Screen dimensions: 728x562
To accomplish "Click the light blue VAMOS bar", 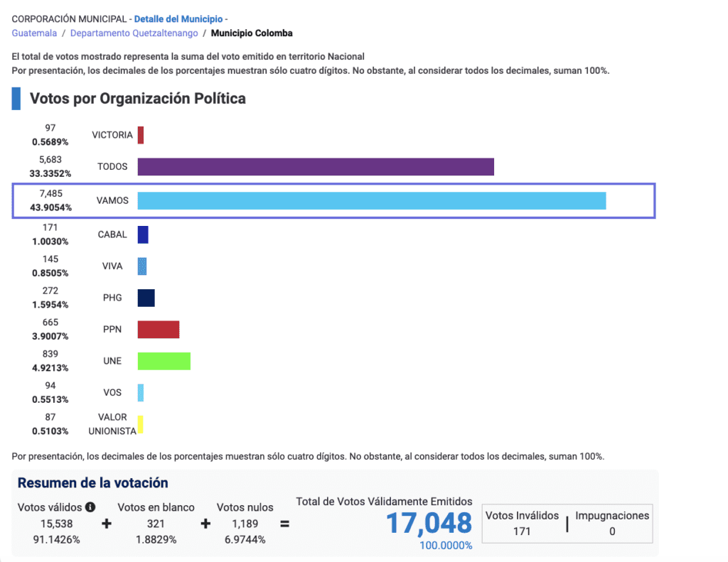I will coord(371,200).
